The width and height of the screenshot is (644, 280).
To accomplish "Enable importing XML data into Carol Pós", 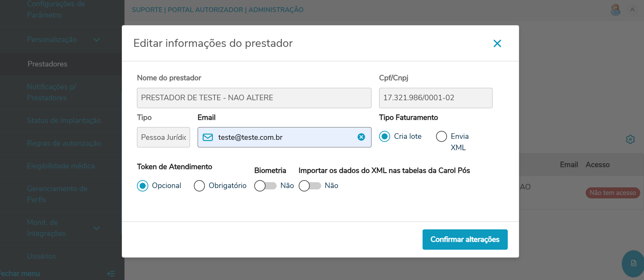I will (309, 186).
